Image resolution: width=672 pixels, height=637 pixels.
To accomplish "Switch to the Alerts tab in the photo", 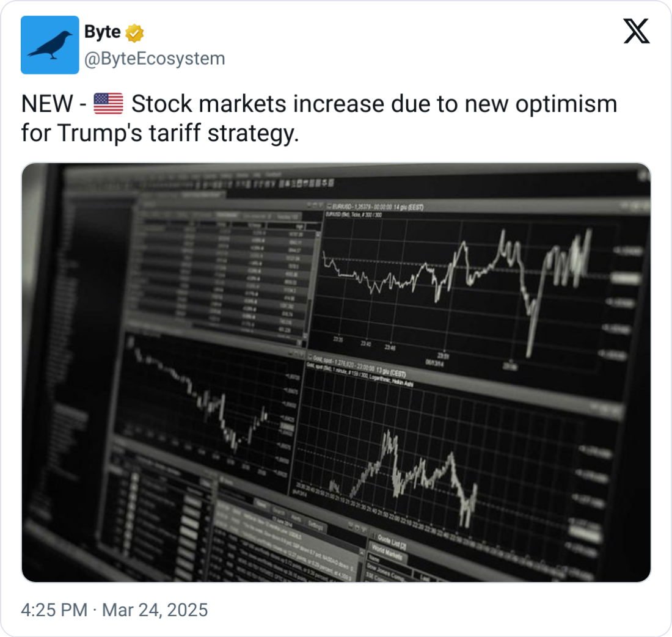I will (296, 518).
